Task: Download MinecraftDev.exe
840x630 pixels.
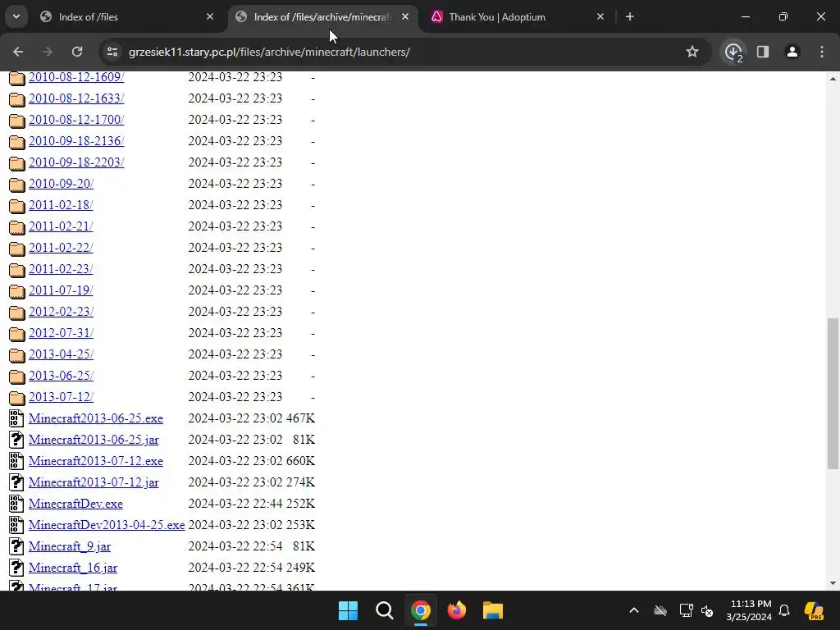Action: pyautogui.click(x=75, y=504)
